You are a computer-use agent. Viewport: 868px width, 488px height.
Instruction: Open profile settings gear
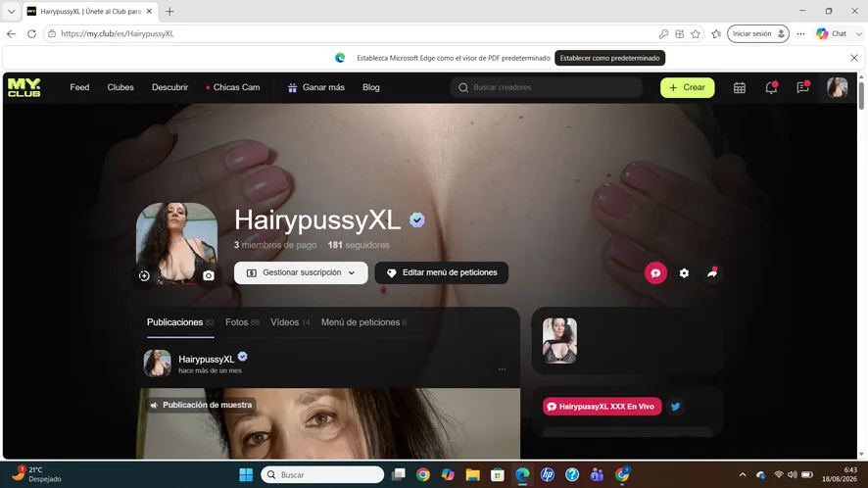click(x=684, y=273)
